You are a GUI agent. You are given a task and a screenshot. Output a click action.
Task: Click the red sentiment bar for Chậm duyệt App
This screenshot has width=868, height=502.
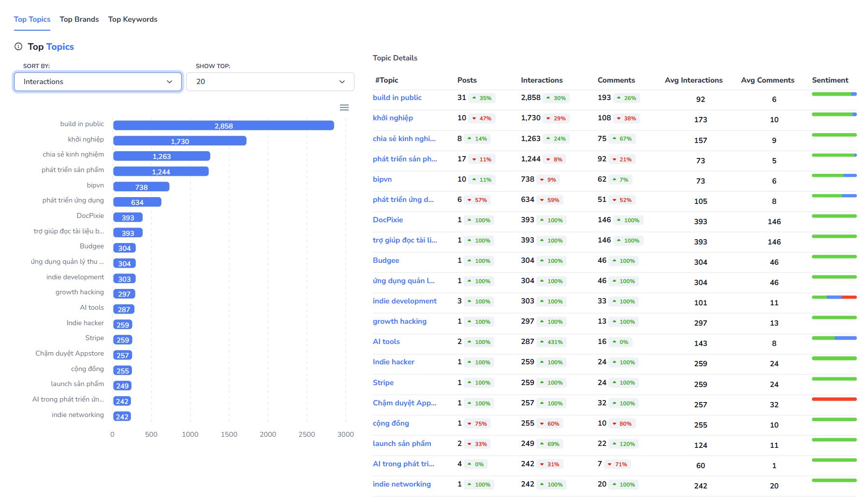point(834,399)
